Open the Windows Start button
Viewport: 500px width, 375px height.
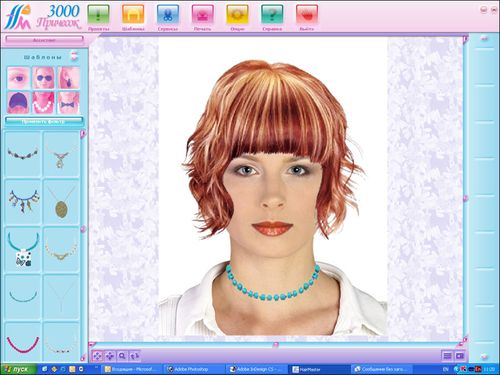pos(18,369)
